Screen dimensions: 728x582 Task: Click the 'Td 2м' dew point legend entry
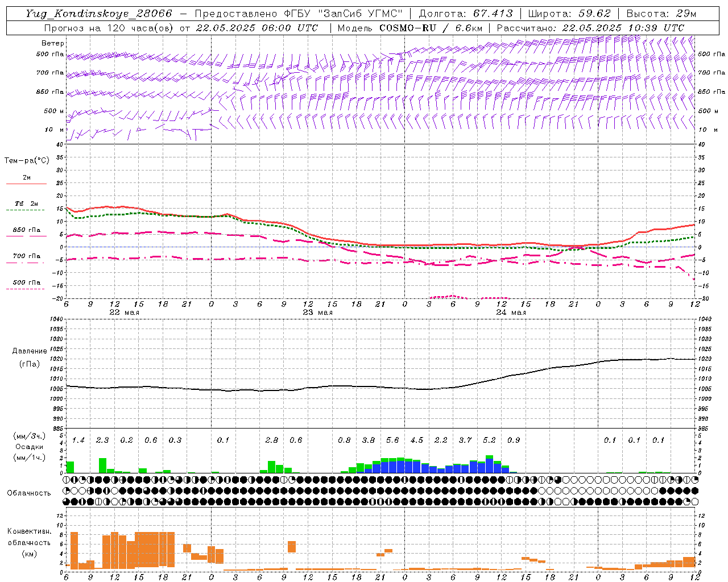coord(27,203)
